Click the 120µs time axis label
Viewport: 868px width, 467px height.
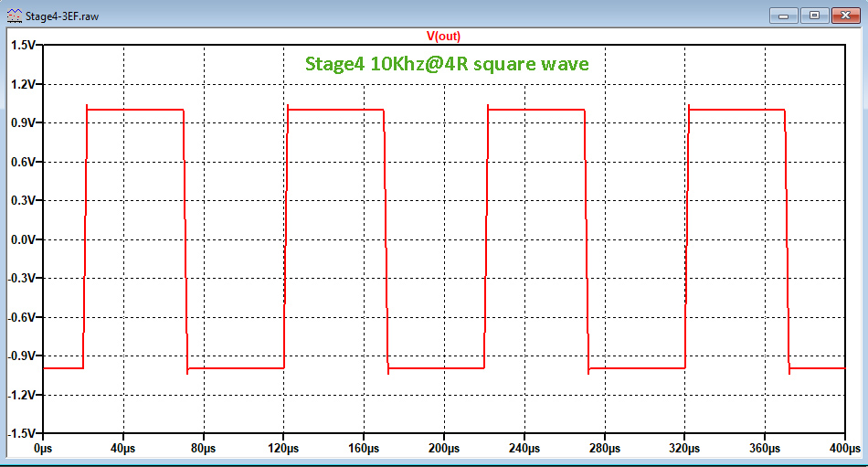coord(283,448)
